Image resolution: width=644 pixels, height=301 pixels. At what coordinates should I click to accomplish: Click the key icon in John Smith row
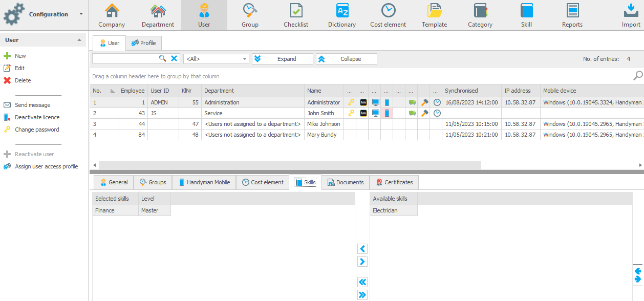coord(351,113)
